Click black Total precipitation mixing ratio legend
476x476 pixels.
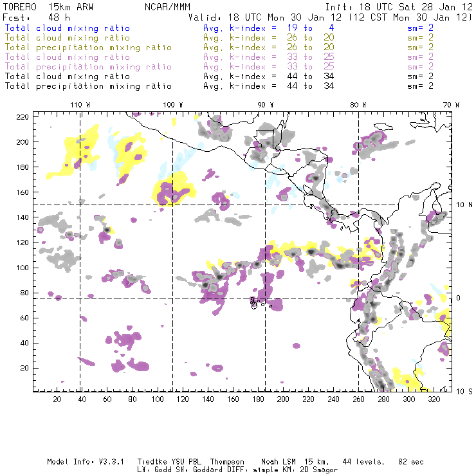[88, 86]
